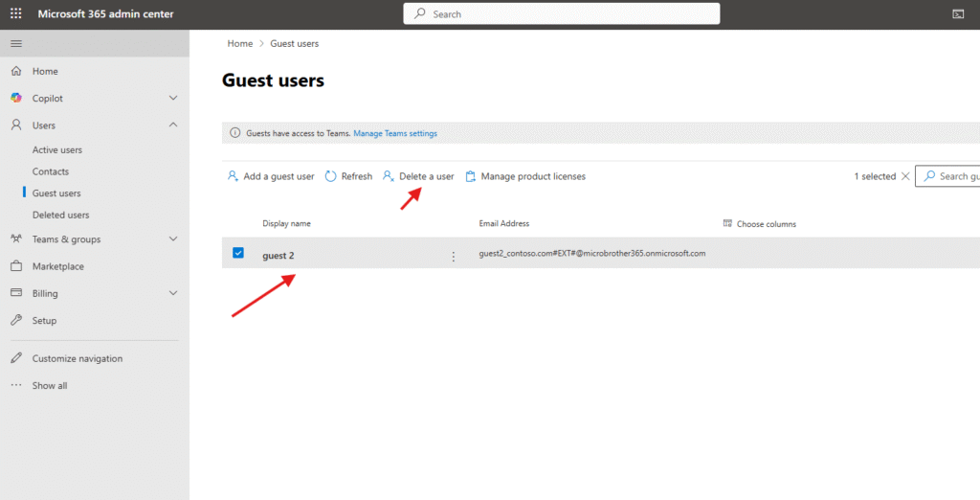Open Cloud Shell icon in header
The height and width of the screenshot is (500, 980).
(x=958, y=14)
